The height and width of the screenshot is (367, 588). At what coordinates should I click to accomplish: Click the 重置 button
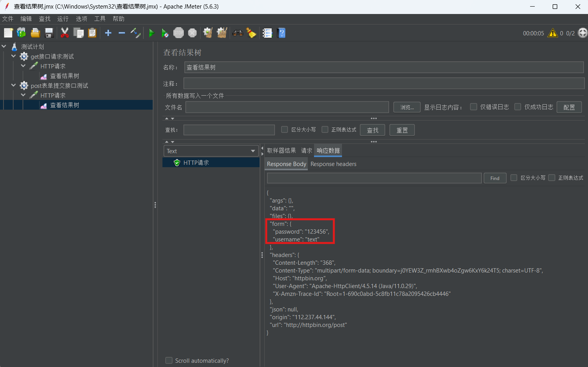(402, 130)
